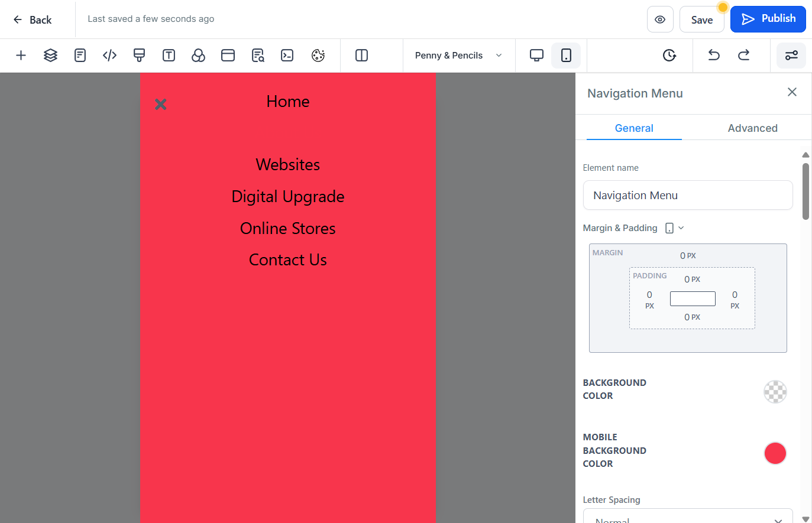
Task: Open the Letter Spacing dropdown
Action: pyautogui.click(x=688, y=516)
